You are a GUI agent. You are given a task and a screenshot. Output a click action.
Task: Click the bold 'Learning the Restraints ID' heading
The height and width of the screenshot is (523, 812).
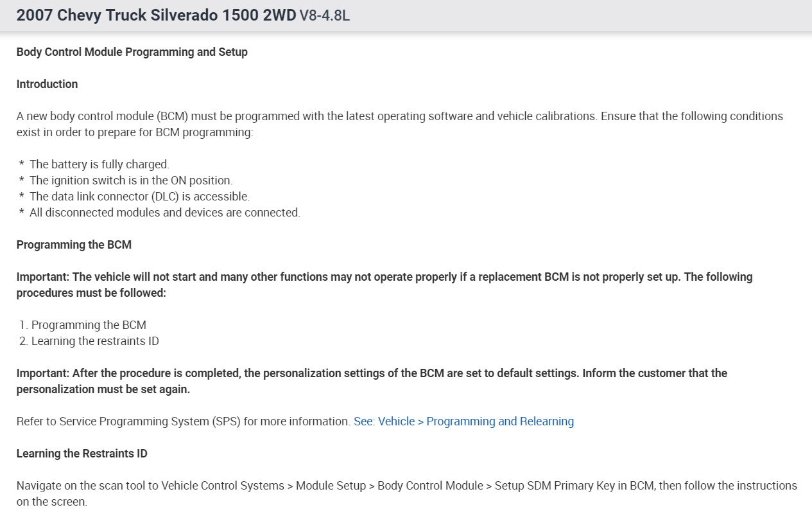[x=82, y=454]
